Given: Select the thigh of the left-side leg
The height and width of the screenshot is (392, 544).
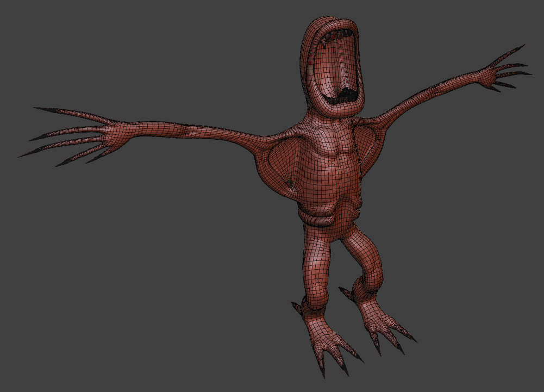Looking at the screenshot, I should [316, 250].
